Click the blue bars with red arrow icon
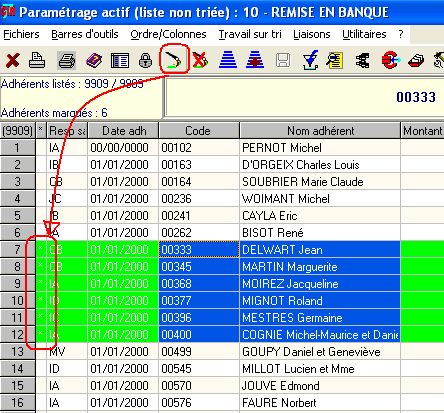This screenshot has height=413, width=444. pyautogui.click(x=255, y=60)
